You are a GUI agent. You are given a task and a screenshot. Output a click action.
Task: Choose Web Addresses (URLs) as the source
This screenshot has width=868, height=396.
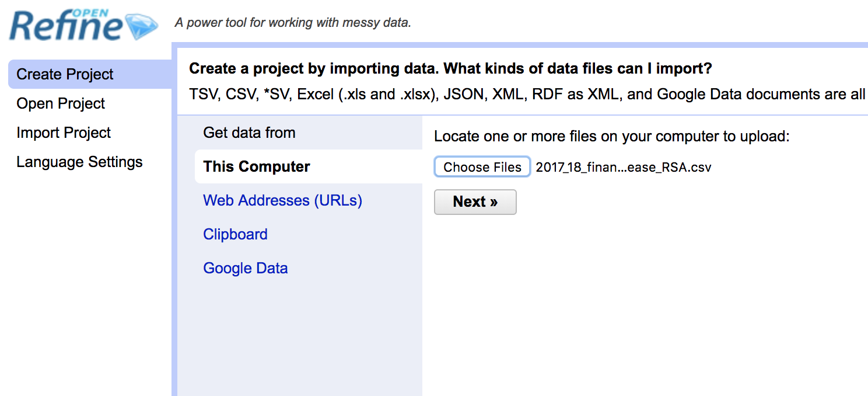tap(282, 200)
